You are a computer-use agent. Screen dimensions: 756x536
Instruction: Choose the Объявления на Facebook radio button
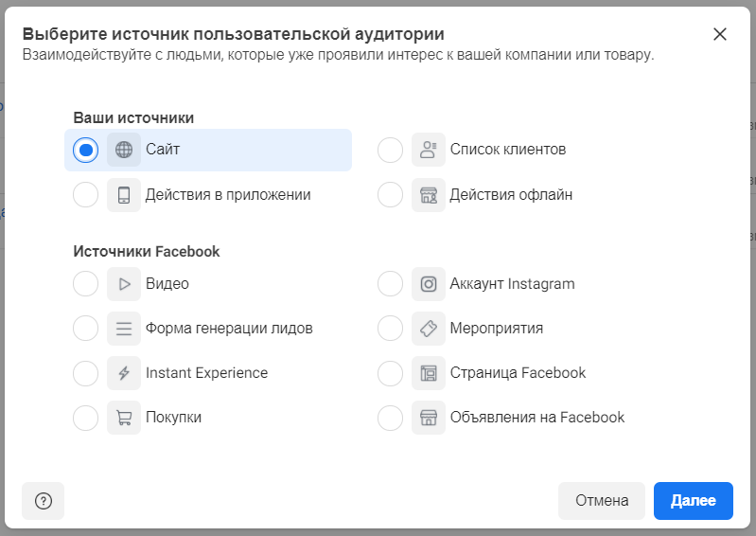pyautogui.click(x=390, y=418)
